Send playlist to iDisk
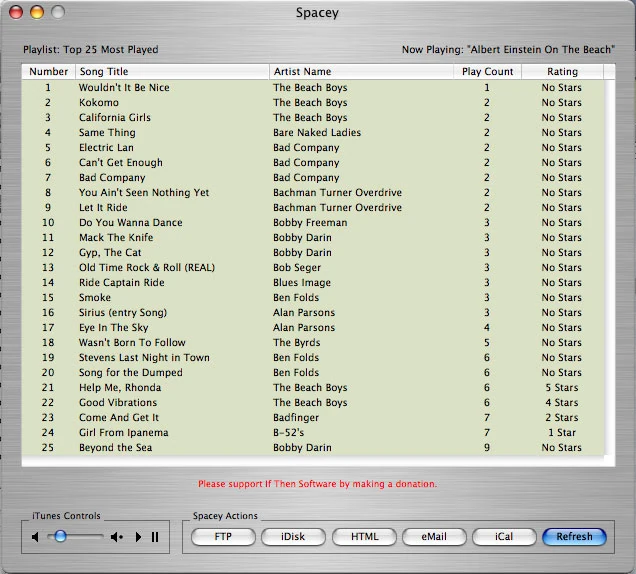636x574 pixels. 293,537
